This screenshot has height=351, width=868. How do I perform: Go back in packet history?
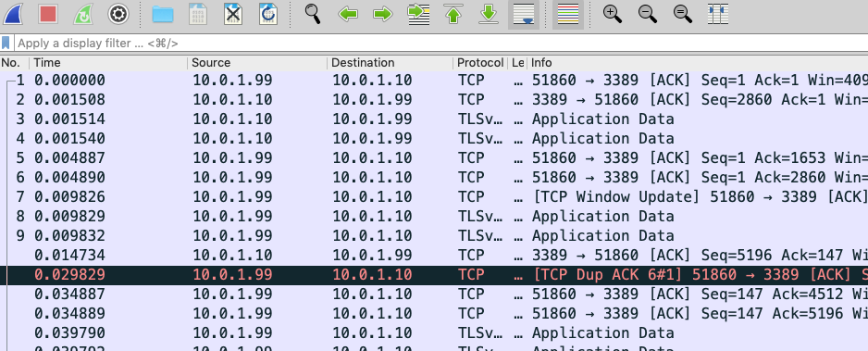click(348, 14)
